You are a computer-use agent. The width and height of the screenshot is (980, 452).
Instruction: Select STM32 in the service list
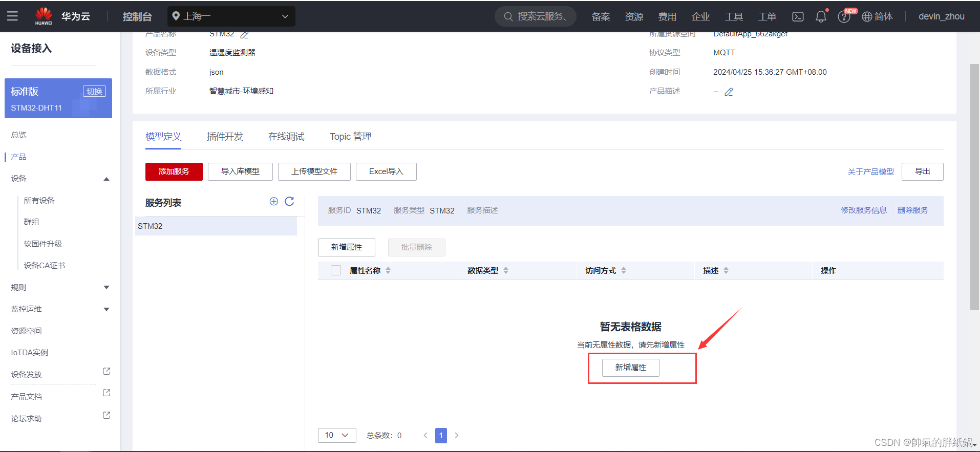pos(216,226)
